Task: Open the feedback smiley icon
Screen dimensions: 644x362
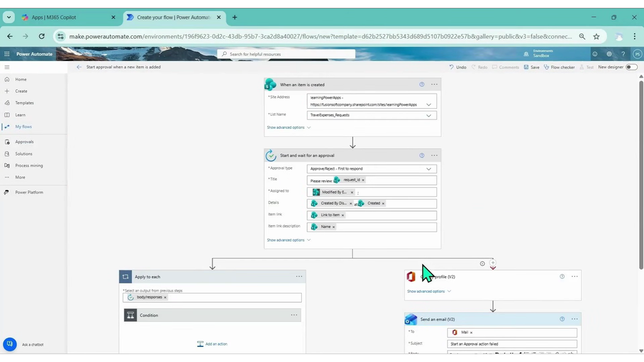Action: pos(595,54)
